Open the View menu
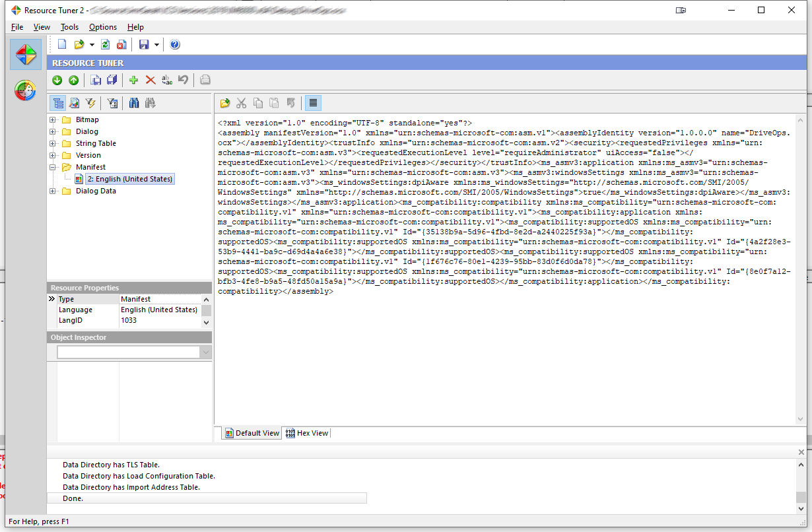812x532 pixels. 42,27
